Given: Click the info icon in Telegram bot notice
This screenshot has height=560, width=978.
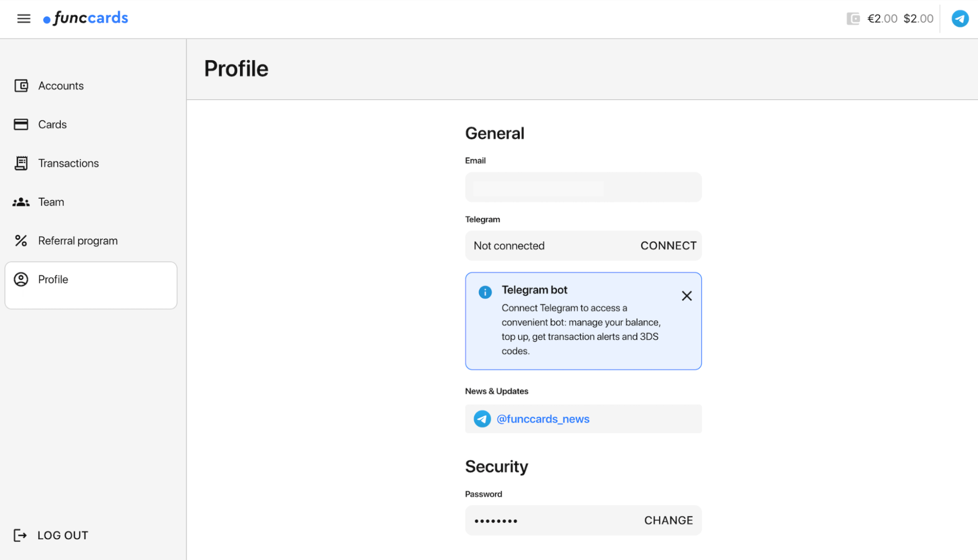Looking at the screenshot, I should coord(484,292).
